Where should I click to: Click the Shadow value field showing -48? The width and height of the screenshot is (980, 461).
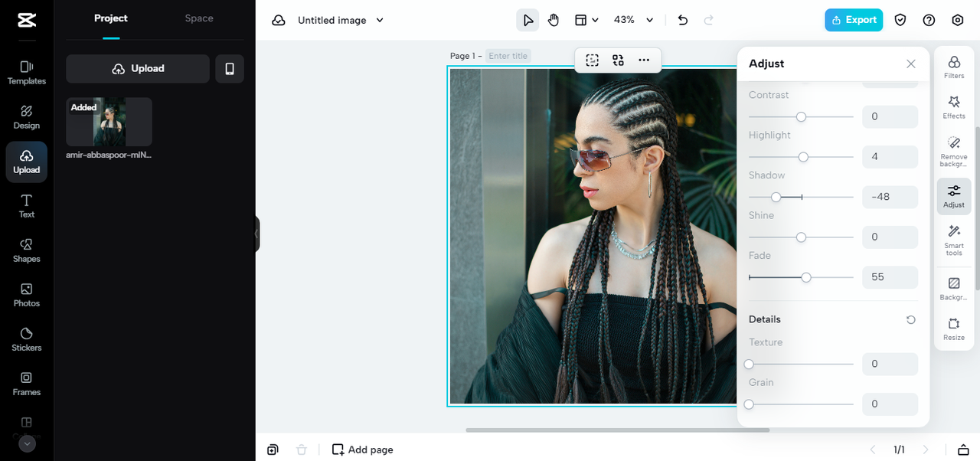pyautogui.click(x=890, y=197)
